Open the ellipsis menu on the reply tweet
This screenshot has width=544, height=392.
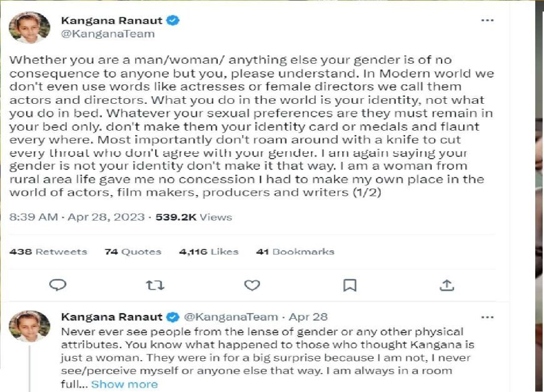pyautogui.click(x=488, y=317)
